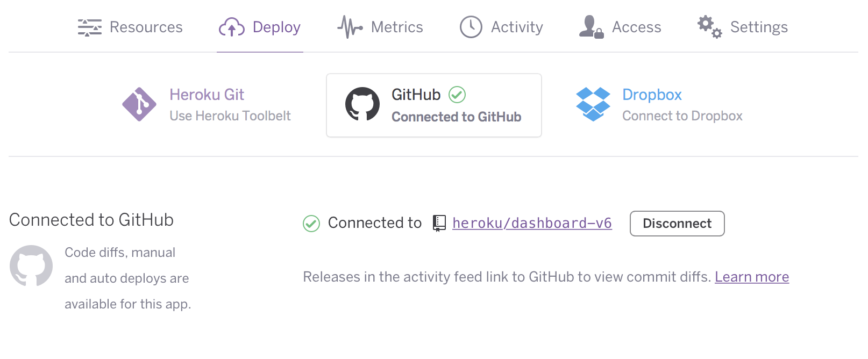The image size is (868, 359).
Task: Click the repository book icon next to heroku/dashboard-v6
Action: point(439,223)
